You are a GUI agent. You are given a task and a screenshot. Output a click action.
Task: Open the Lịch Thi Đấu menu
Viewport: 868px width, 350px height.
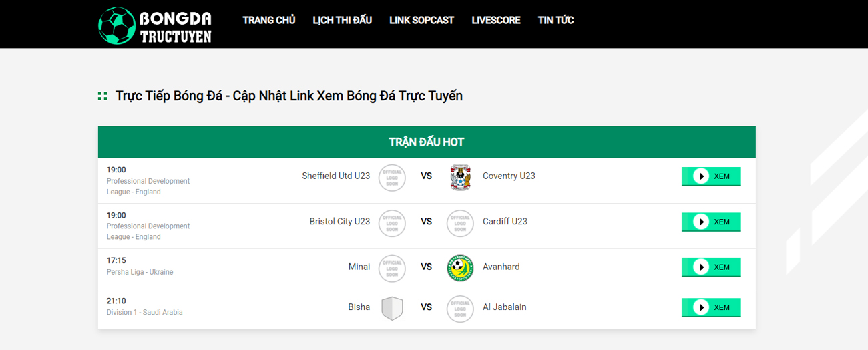point(342,20)
